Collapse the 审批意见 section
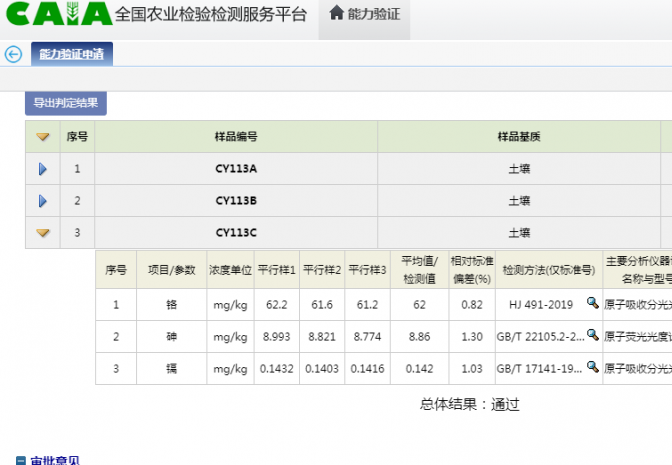Viewport: 672px width, 465px height. click(21, 461)
